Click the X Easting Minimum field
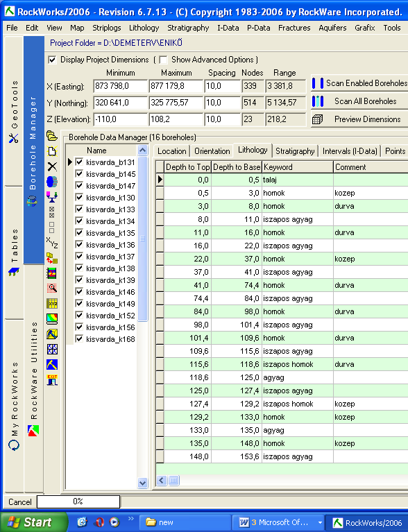Image resolution: width=408 pixels, height=532 pixels. (121, 86)
